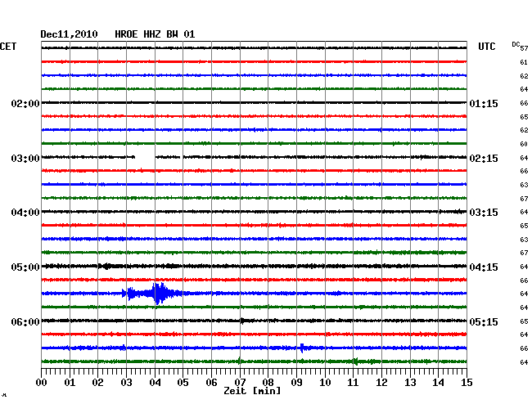The image size is (532, 404).
Task: Click the large blue seismic event waveform
Action: tap(153, 293)
